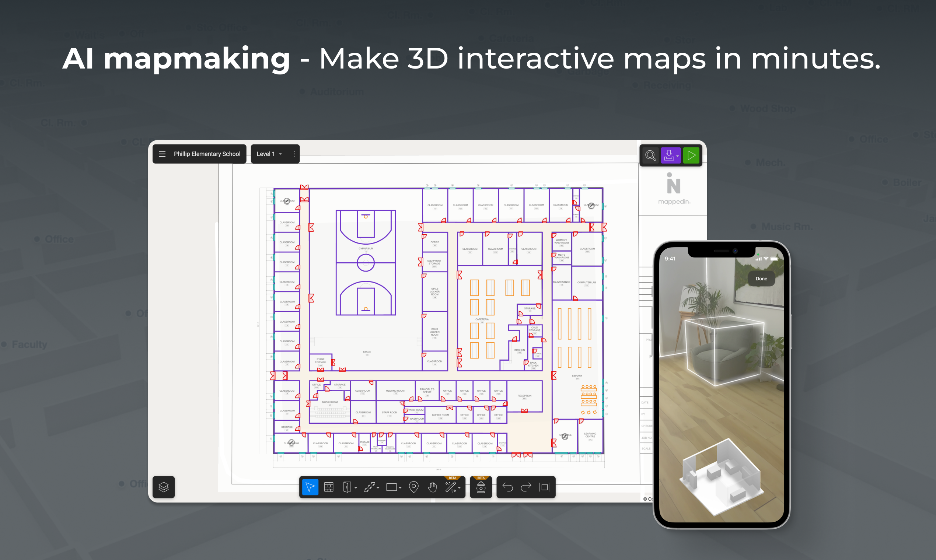This screenshot has width=936, height=560.
Task: Expand the stairs tool options arrow
Action: click(x=378, y=488)
